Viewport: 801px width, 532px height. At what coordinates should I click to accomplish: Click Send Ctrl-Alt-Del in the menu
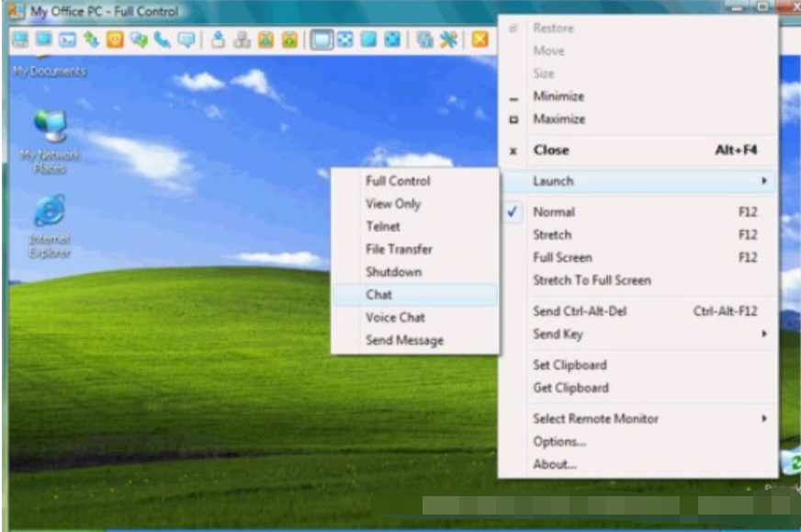click(x=580, y=311)
